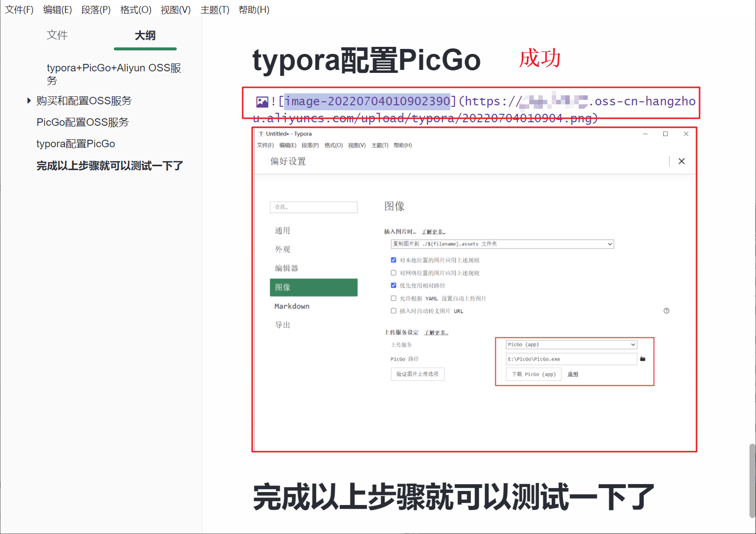Click the folder browse icon beside PicGo path
756x534 pixels.
click(643, 359)
